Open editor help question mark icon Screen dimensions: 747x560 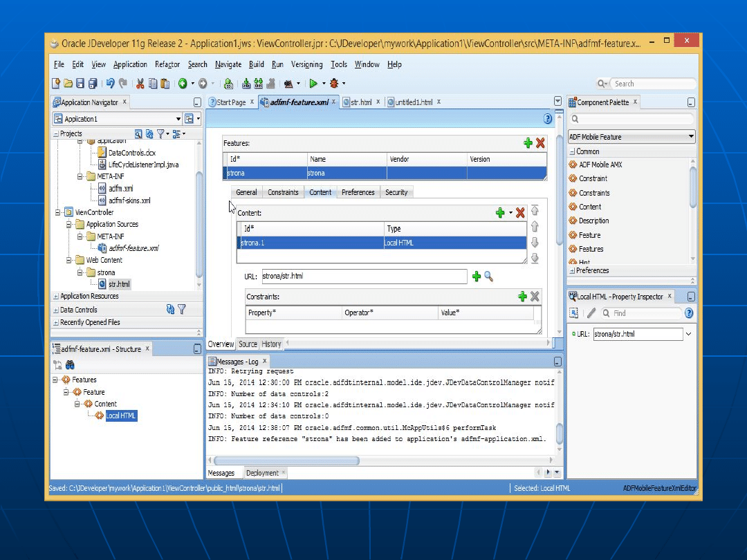tap(548, 119)
